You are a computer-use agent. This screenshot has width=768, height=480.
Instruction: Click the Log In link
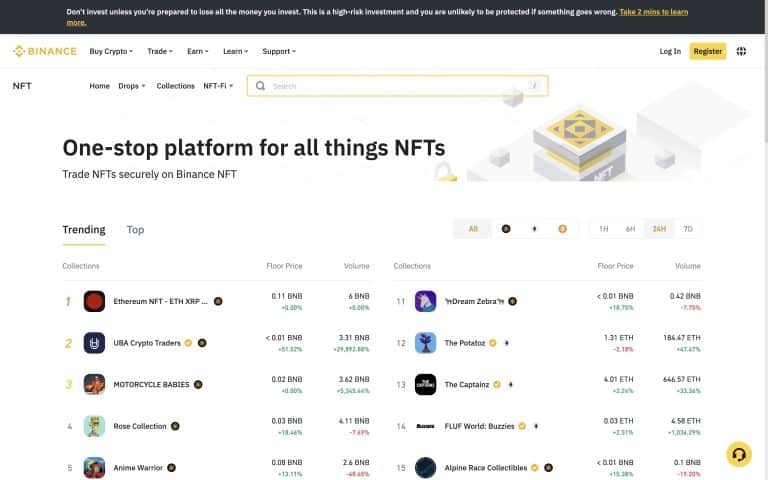(x=670, y=51)
